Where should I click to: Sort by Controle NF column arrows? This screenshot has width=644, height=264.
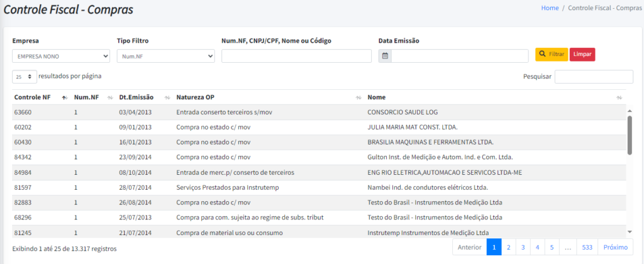tap(64, 97)
